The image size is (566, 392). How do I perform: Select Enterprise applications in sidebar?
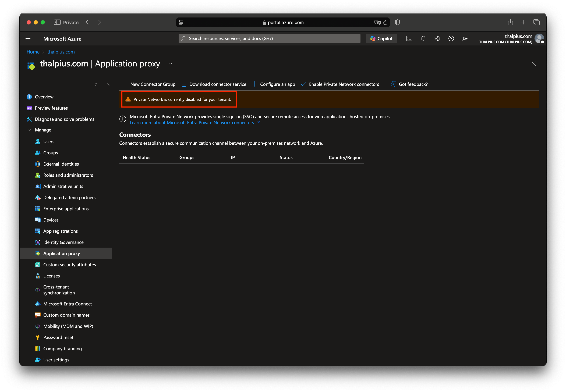[x=66, y=209]
